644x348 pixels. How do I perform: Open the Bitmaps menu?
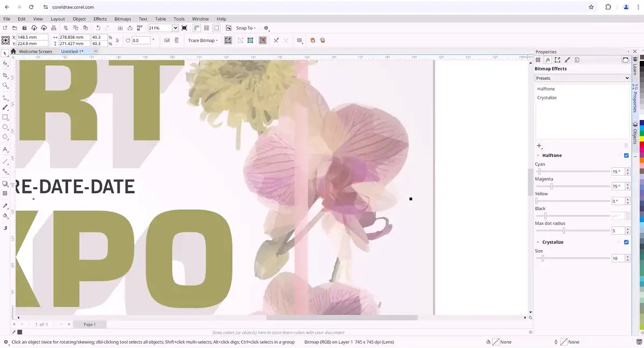tap(122, 19)
